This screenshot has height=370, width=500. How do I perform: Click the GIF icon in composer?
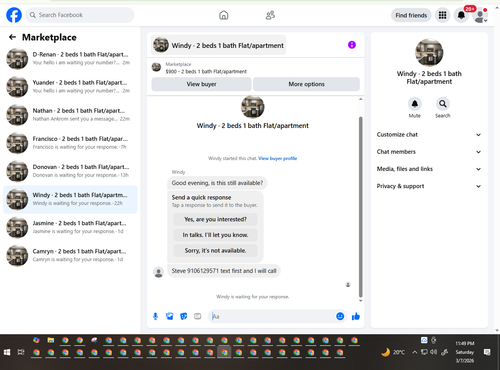[198, 316]
